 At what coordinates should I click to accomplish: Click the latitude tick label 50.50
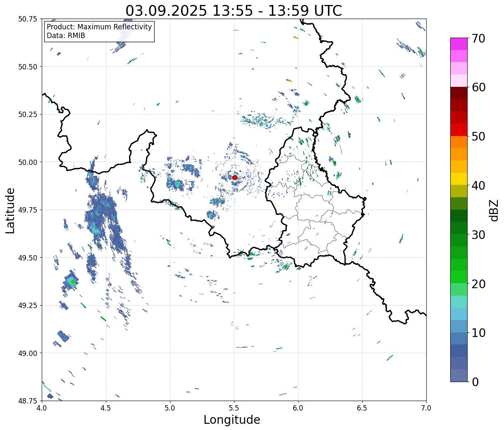[28, 67]
